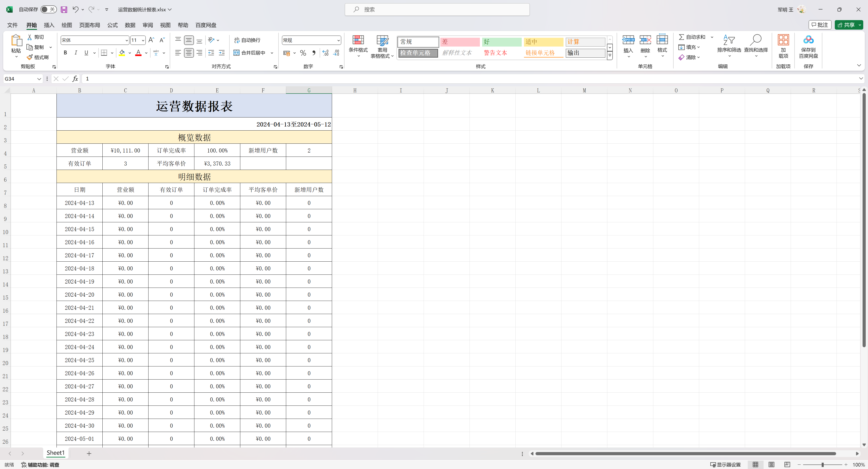Image resolution: width=868 pixels, height=469 pixels.
Task: Toggle the AutoSave switch
Action: tap(48, 9)
